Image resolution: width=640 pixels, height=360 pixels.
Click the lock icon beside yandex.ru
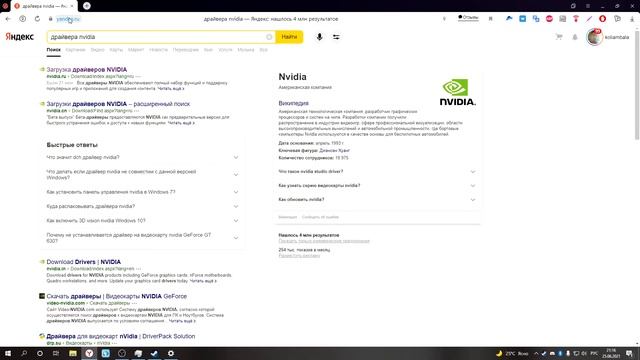51,19
